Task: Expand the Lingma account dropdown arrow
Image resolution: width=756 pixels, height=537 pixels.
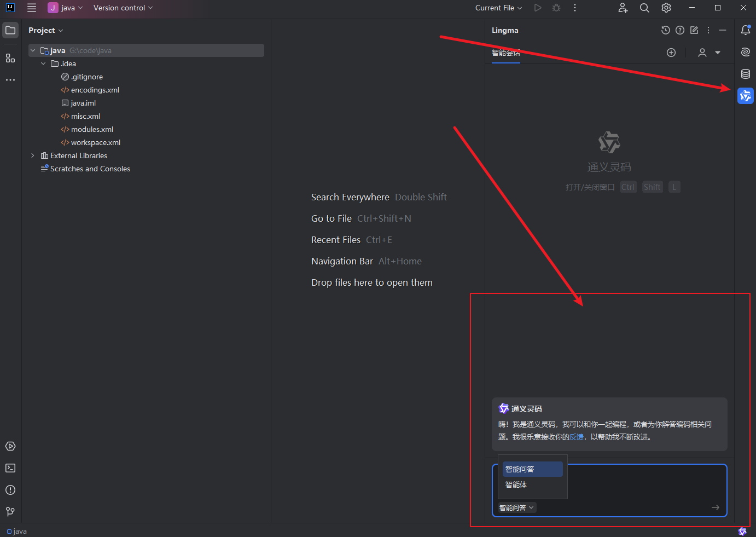Action: coord(718,53)
